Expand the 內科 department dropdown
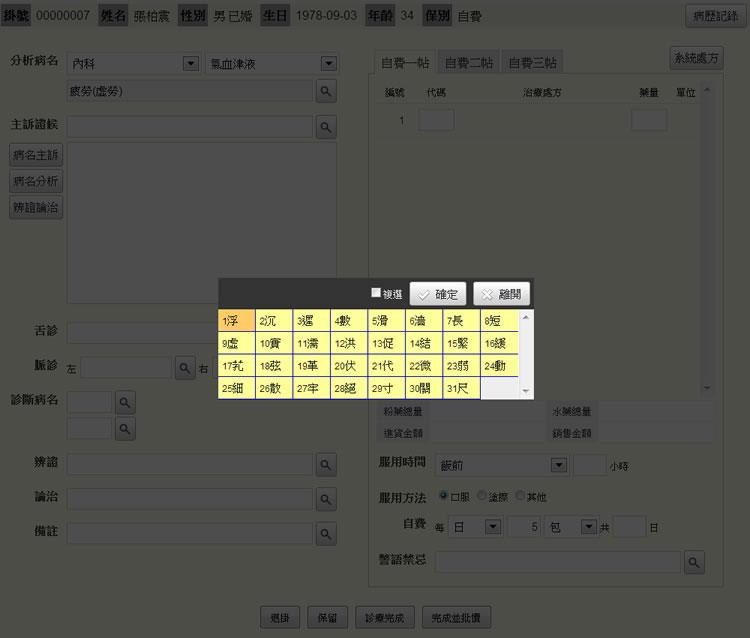Viewport: 750px width, 638px height. click(x=190, y=64)
